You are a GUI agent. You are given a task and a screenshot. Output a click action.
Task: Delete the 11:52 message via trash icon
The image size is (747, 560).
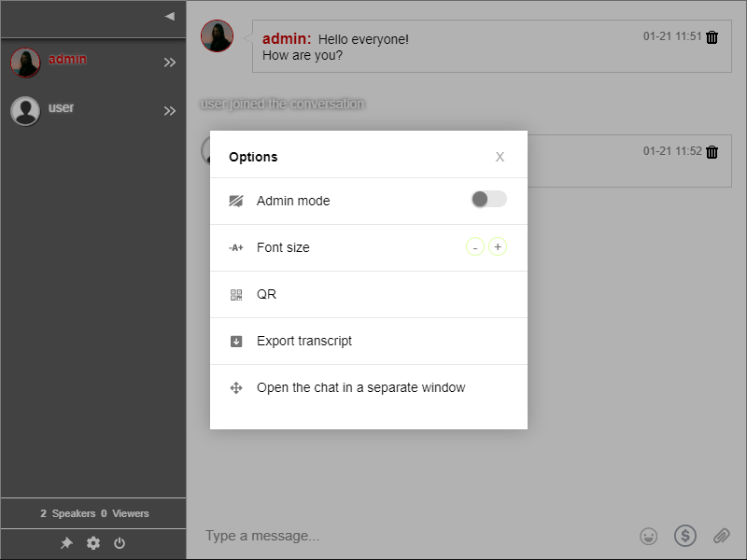(x=712, y=152)
